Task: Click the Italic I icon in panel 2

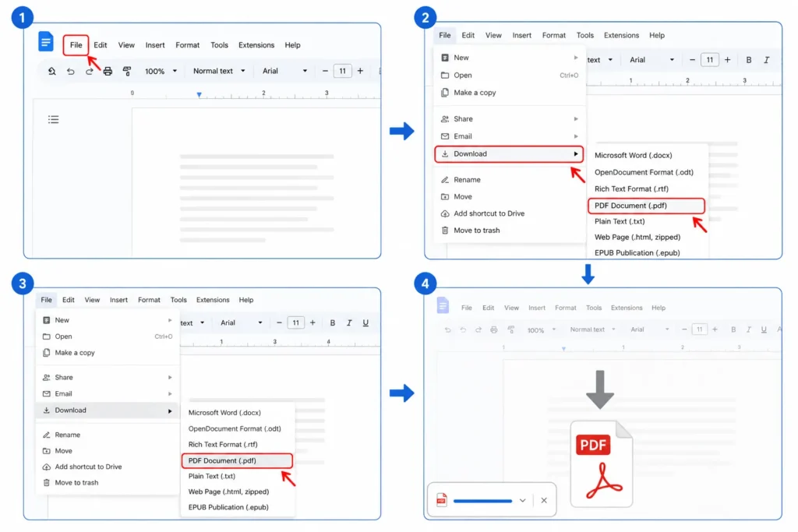Action: click(x=767, y=60)
